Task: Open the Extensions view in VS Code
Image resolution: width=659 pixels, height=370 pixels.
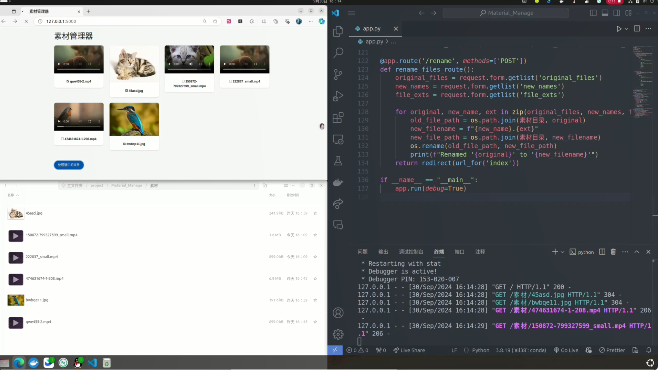Action: [x=338, y=117]
